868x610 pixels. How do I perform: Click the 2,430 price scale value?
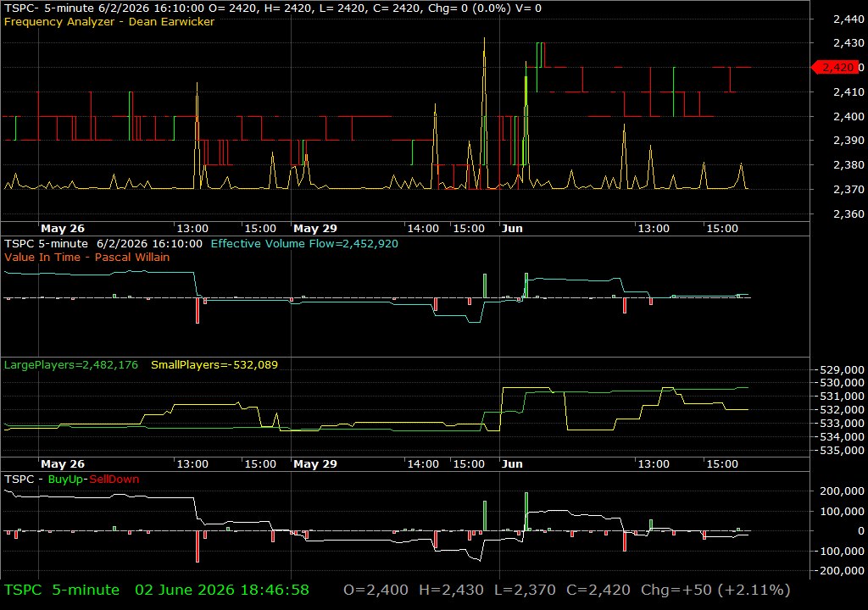(x=849, y=43)
